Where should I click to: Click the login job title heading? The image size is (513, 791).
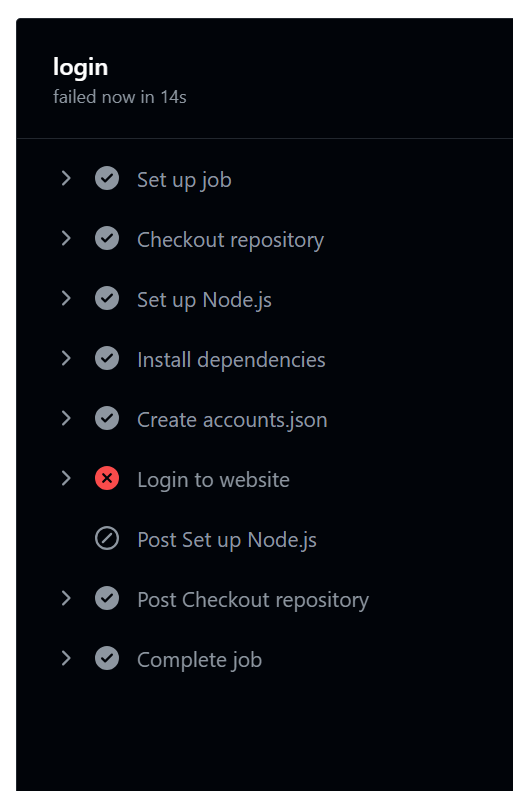80,68
